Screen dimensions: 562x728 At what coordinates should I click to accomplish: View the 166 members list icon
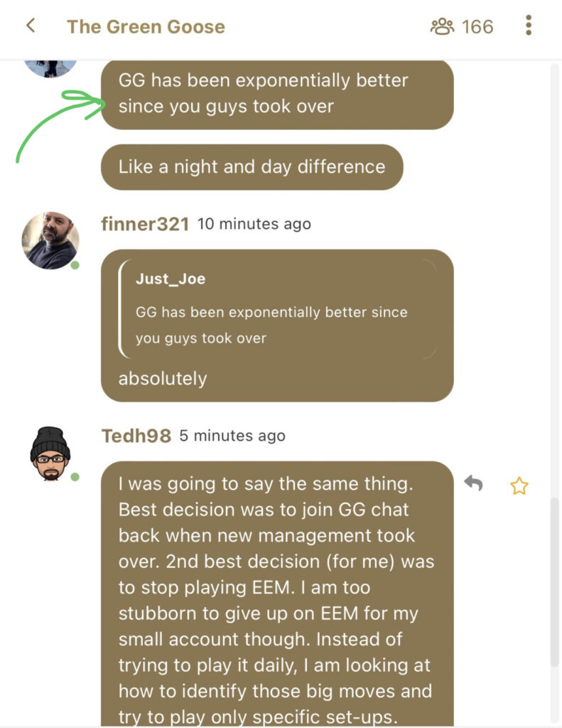click(x=442, y=26)
